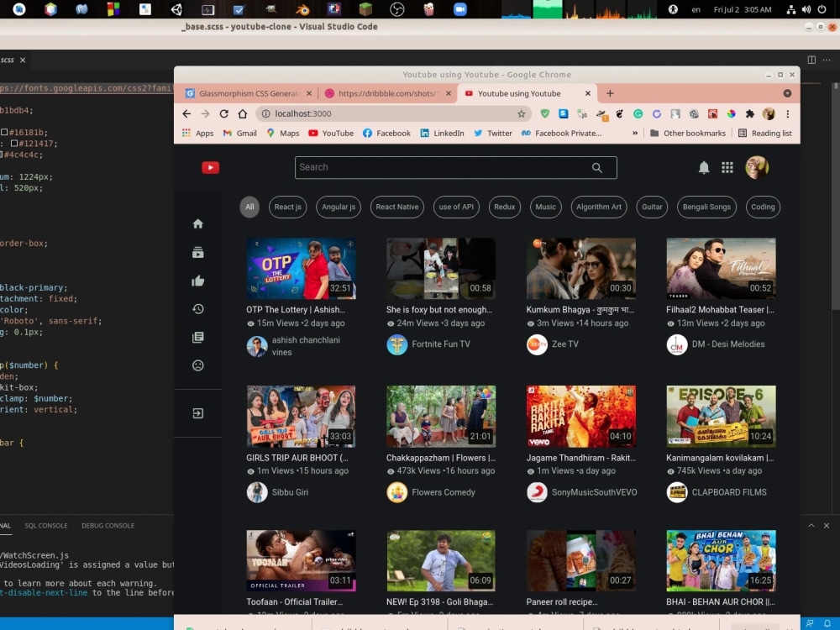Image resolution: width=840 pixels, height=630 pixels.
Task: Click the #4c4c4c color swatch in code
Action: pos(2,155)
